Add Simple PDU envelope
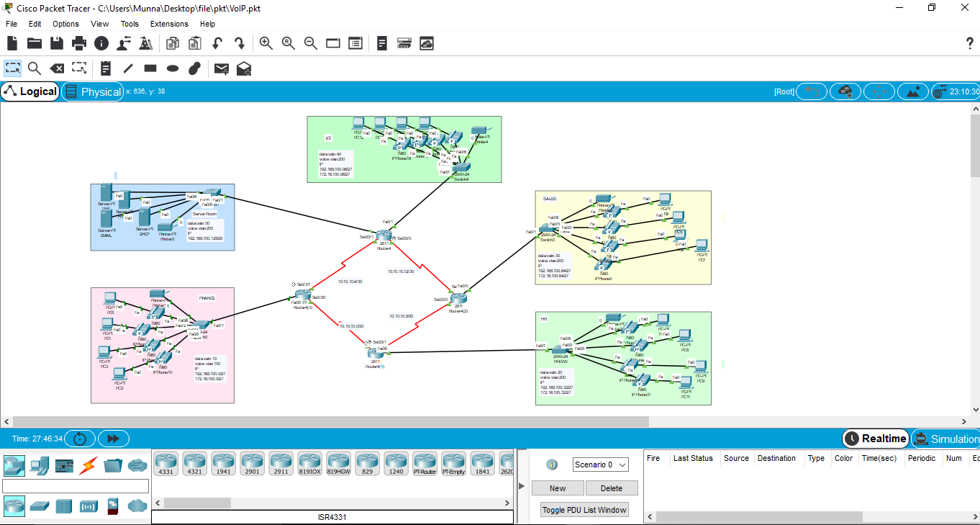This screenshot has height=525, width=980. click(x=222, y=68)
